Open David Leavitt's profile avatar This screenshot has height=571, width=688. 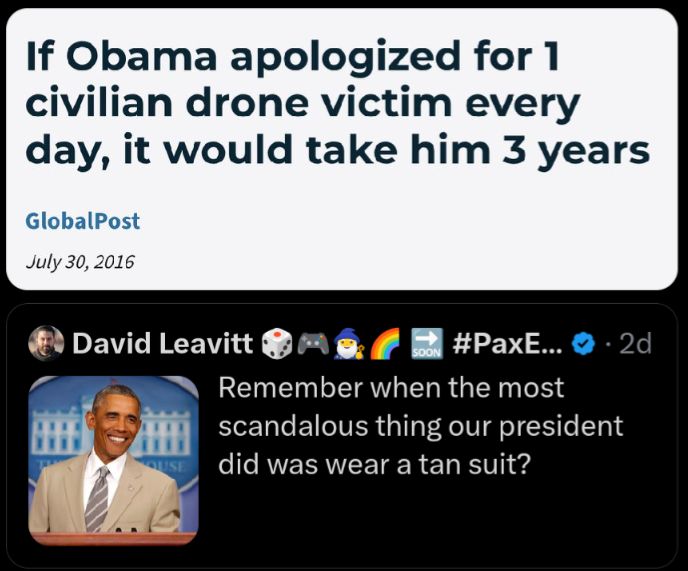(46, 343)
